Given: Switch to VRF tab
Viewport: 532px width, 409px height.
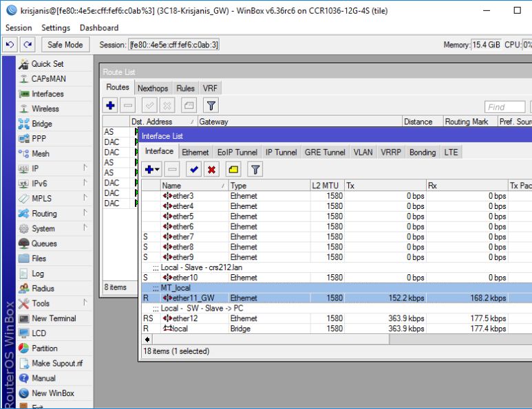Looking at the screenshot, I should point(210,88).
